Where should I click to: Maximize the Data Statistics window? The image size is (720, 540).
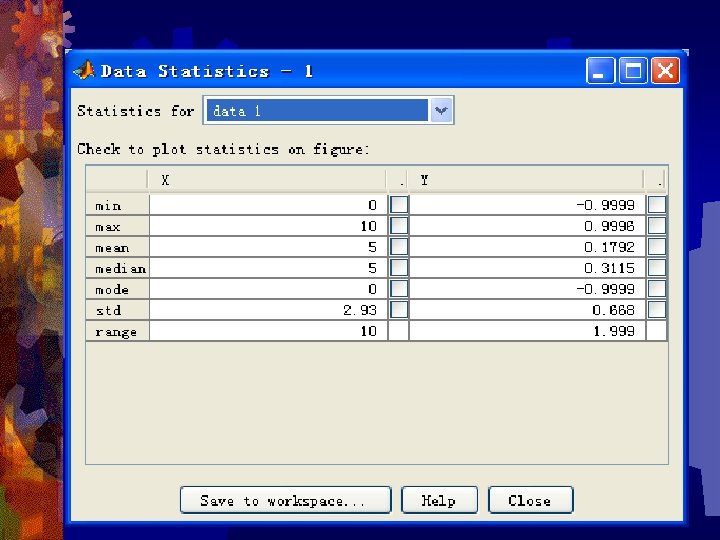click(x=633, y=71)
